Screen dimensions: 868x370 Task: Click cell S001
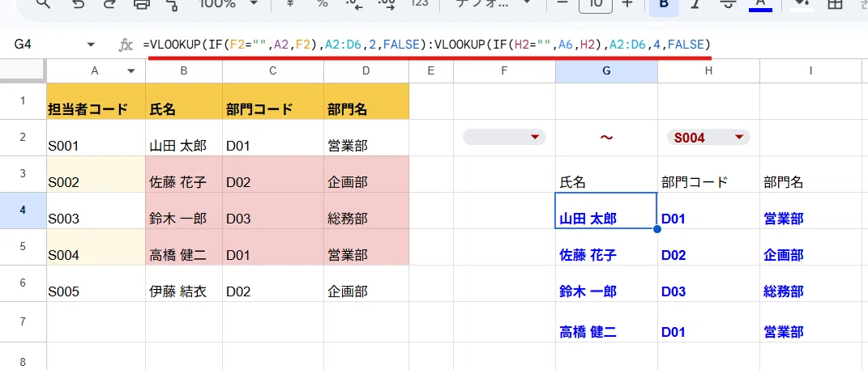pos(96,138)
